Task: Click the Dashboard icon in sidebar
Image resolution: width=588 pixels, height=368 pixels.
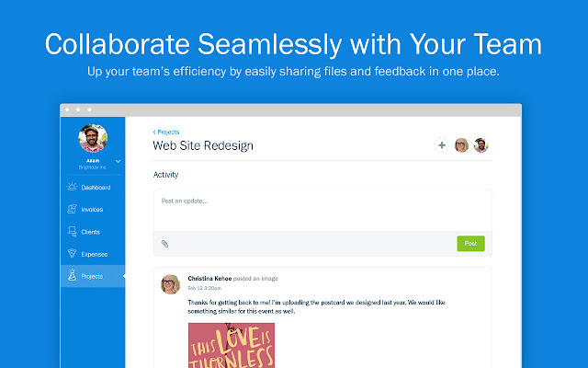Action: [72, 188]
